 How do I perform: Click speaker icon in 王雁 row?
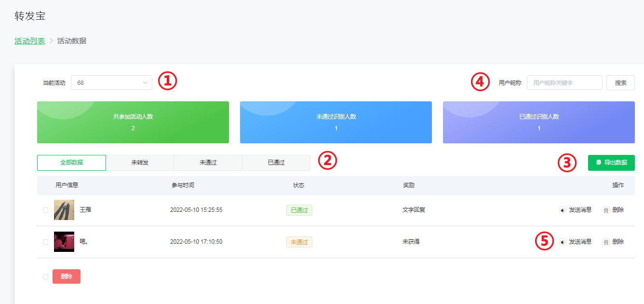tap(563, 210)
